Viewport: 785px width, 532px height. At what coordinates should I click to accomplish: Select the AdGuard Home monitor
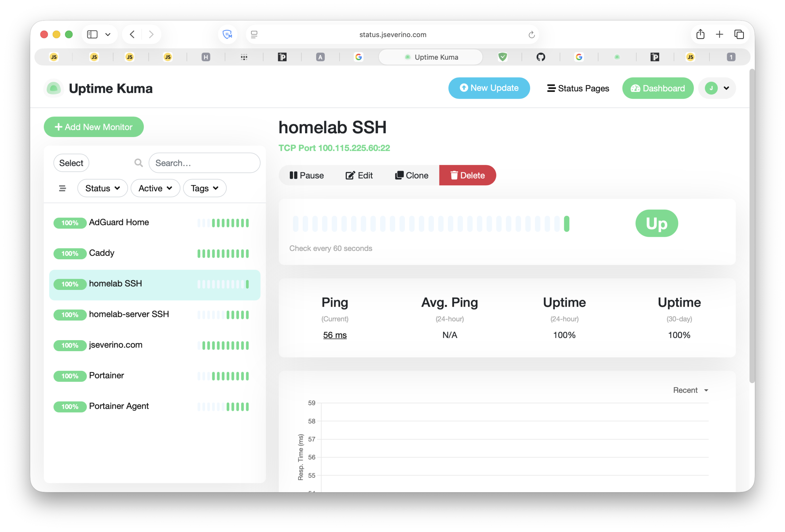pyautogui.click(x=155, y=223)
